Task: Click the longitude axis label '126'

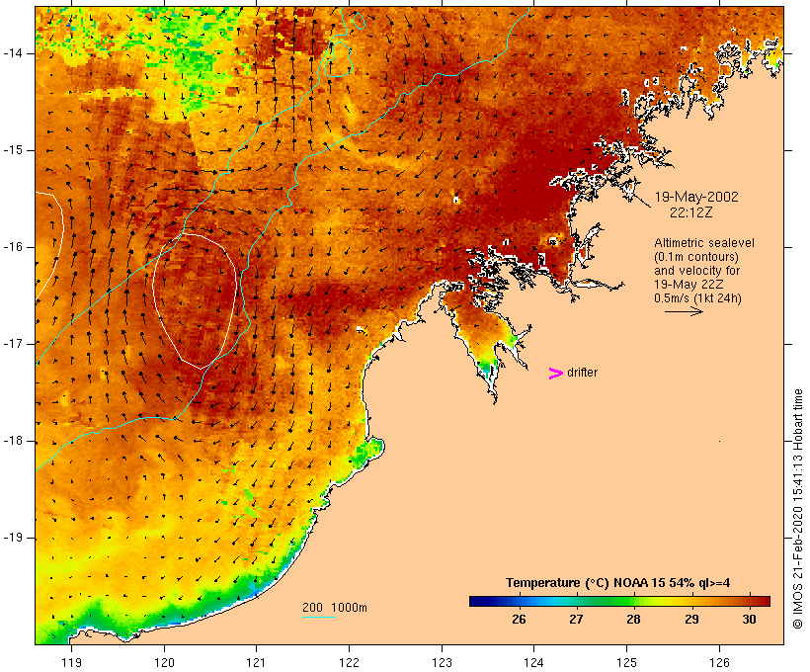Action: (x=719, y=663)
